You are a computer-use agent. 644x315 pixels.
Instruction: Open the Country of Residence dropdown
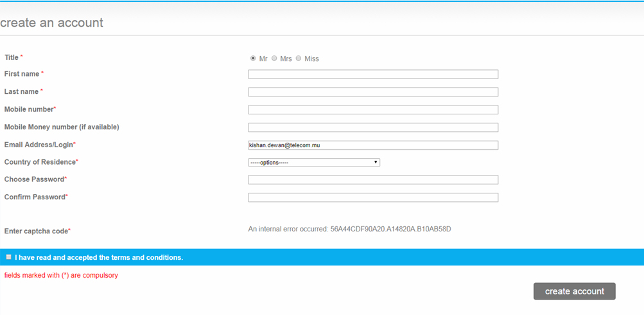(x=314, y=163)
